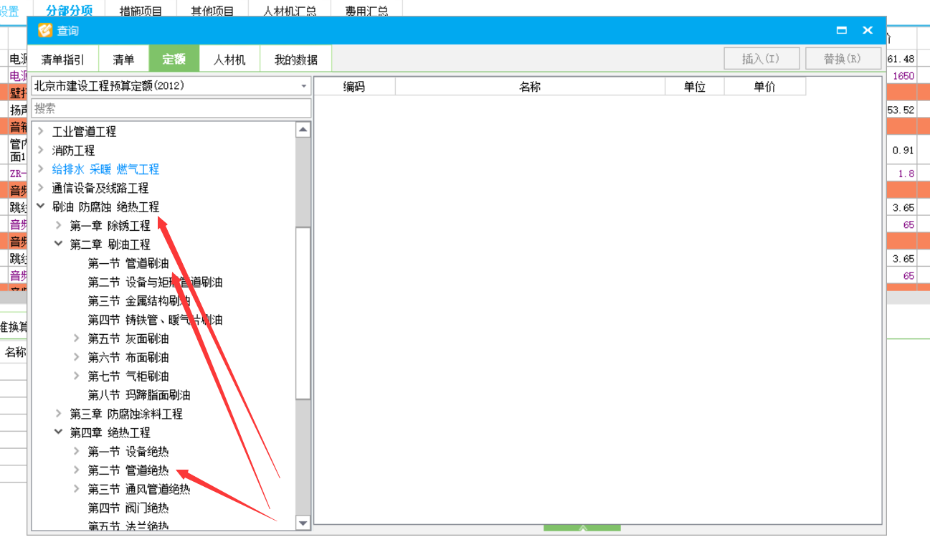
Task: Expand 第二节 管道绝热
Action: 77,470
